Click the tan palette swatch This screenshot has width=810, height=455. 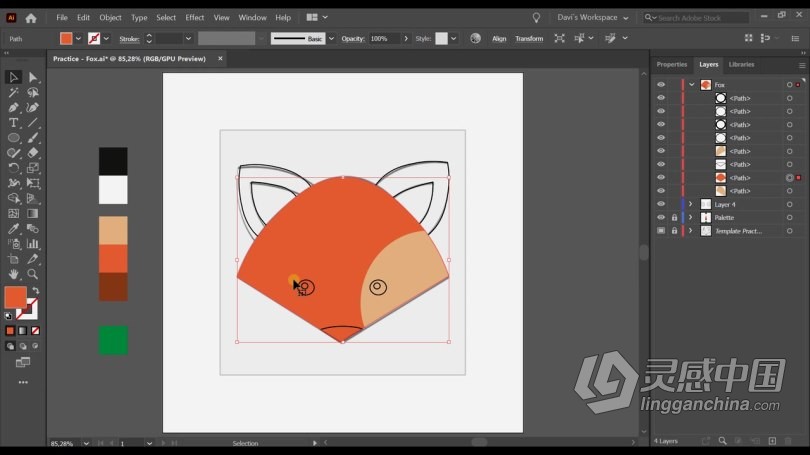113,230
